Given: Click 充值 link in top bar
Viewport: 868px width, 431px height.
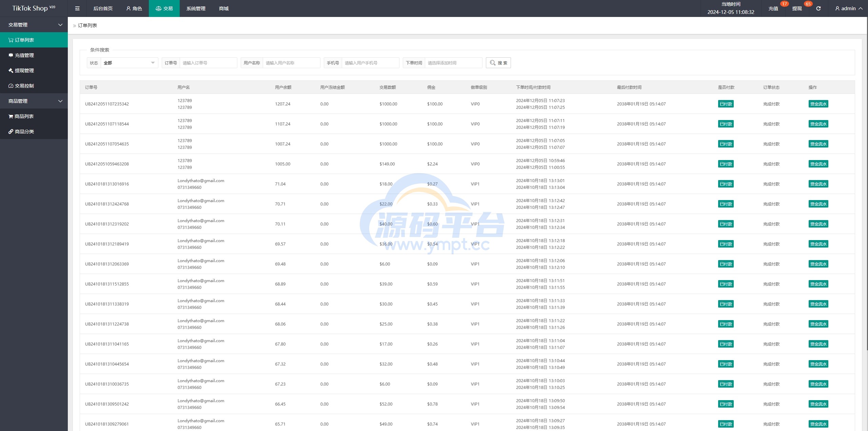Looking at the screenshot, I should [773, 9].
